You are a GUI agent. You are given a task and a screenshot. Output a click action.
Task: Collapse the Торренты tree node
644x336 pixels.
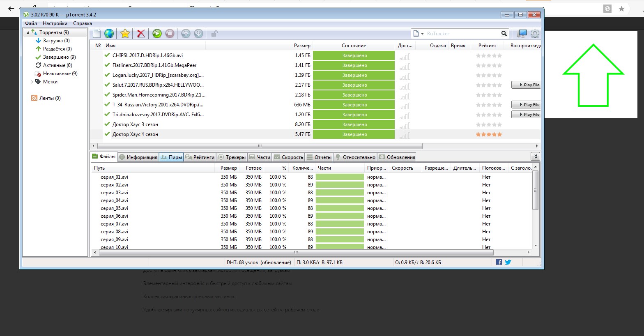point(28,32)
